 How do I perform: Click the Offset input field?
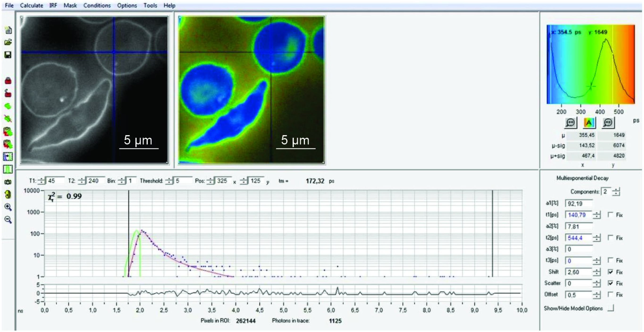(578, 295)
